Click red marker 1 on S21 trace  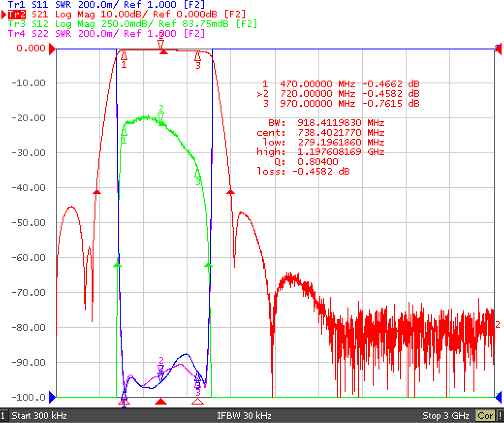point(124,56)
